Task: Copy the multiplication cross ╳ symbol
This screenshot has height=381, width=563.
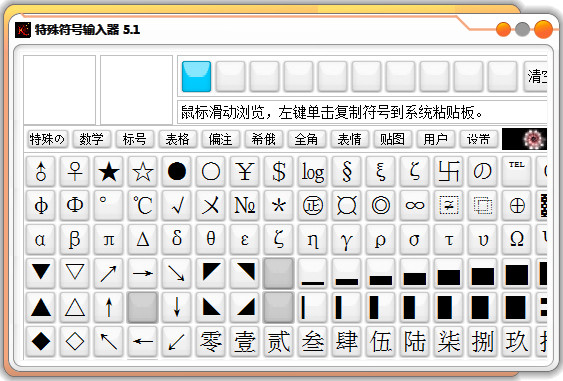Action: click(210, 205)
